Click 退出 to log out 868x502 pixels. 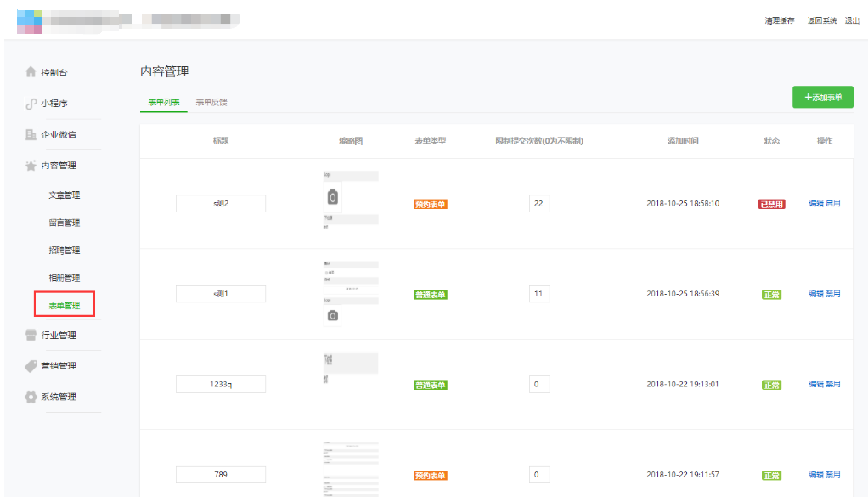[852, 20]
